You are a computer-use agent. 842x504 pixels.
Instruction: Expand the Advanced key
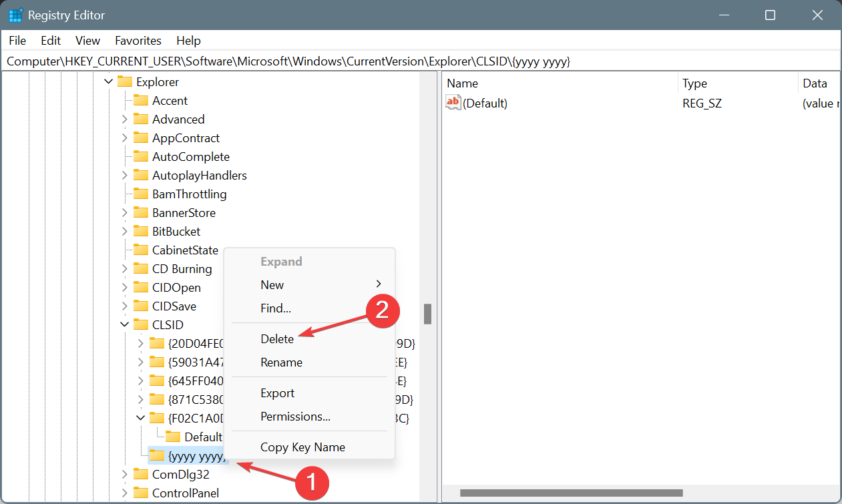[x=125, y=119]
